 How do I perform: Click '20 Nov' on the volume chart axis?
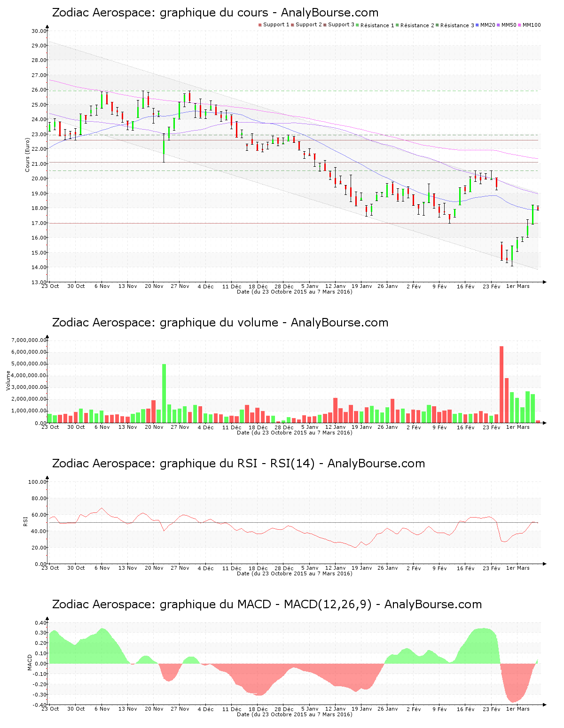point(154,427)
